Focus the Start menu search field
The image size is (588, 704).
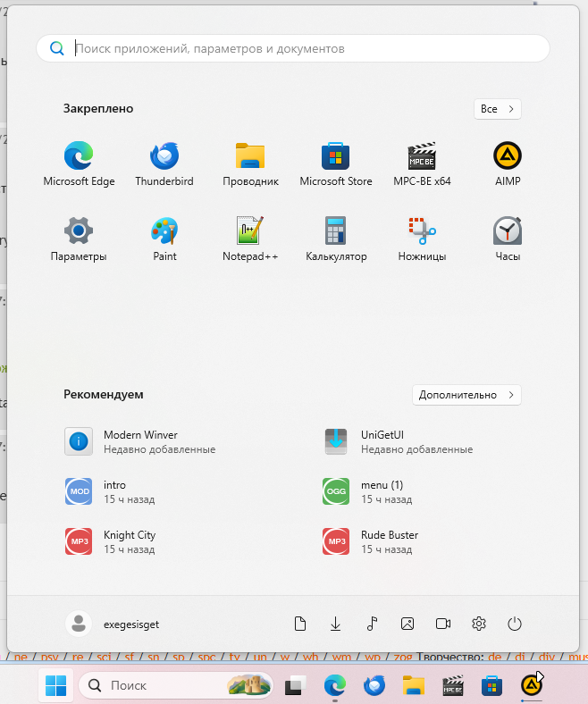[293, 48]
